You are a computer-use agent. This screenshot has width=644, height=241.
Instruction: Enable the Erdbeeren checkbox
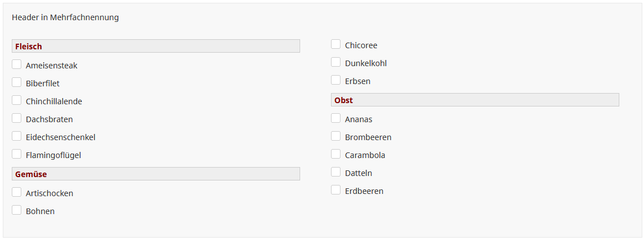(336, 190)
